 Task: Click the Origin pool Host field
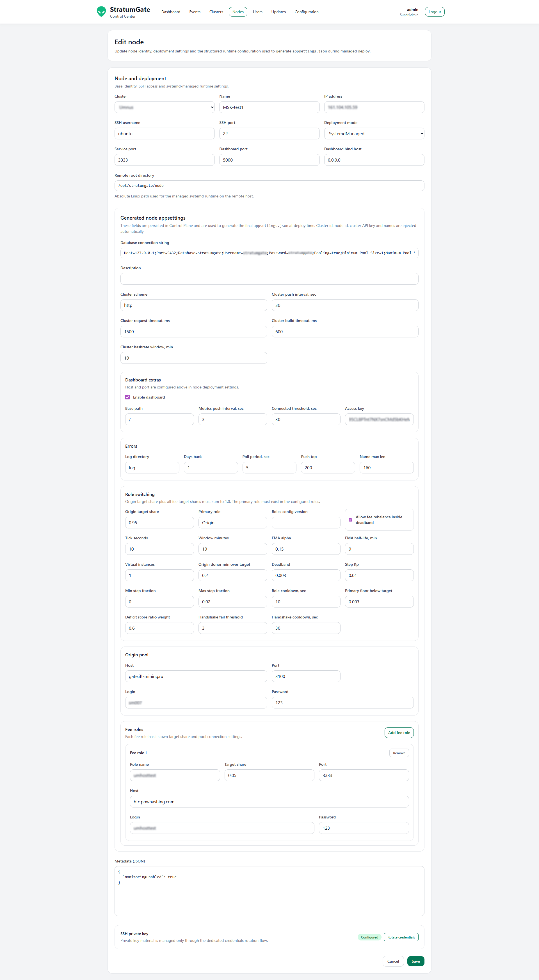coord(196,677)
